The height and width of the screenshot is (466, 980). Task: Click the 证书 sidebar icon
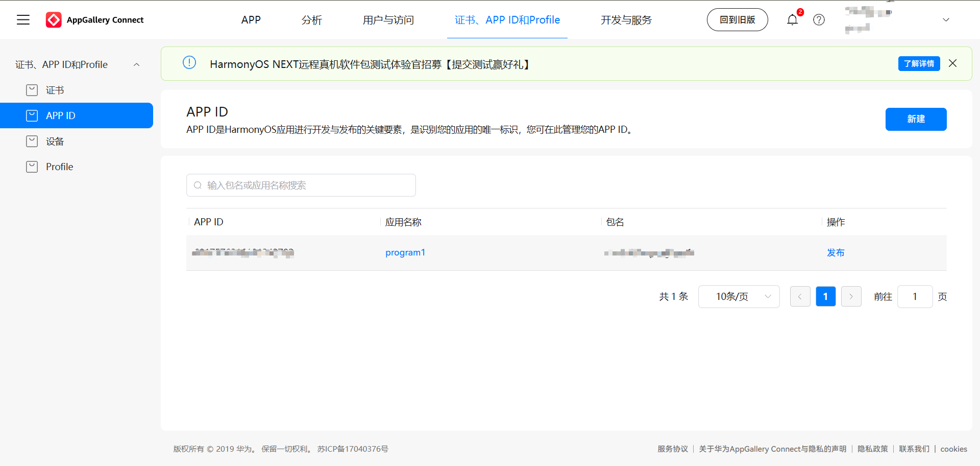click(32, 90)
